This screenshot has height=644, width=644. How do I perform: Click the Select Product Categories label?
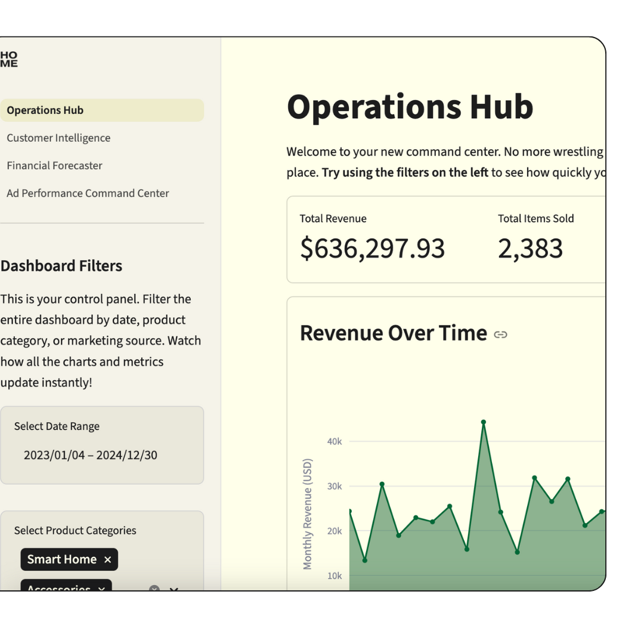click(x=75, y=531)
